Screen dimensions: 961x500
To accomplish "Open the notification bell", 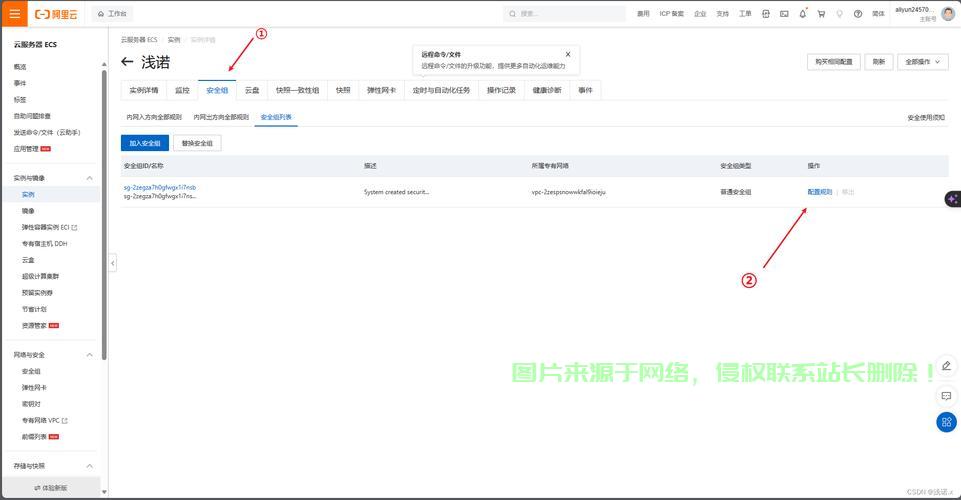I will pyautogui.click(x=803, y=13).
